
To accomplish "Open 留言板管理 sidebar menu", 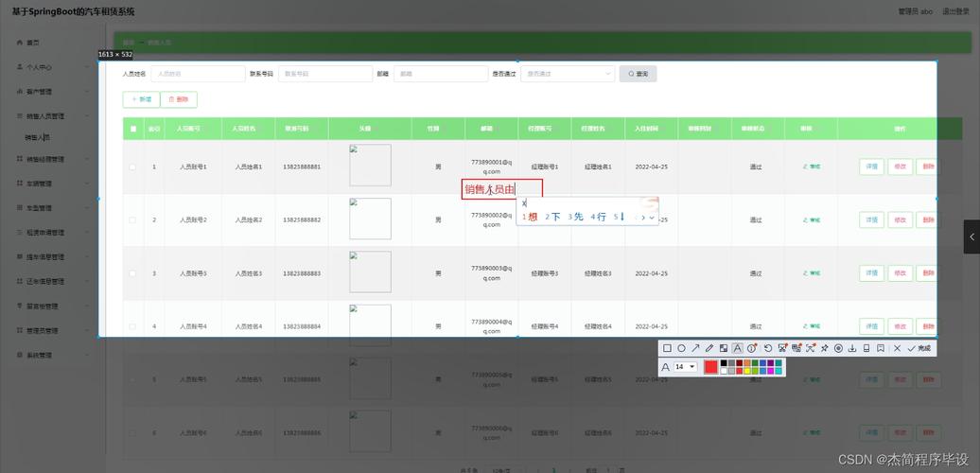I will tap(53, 307).
